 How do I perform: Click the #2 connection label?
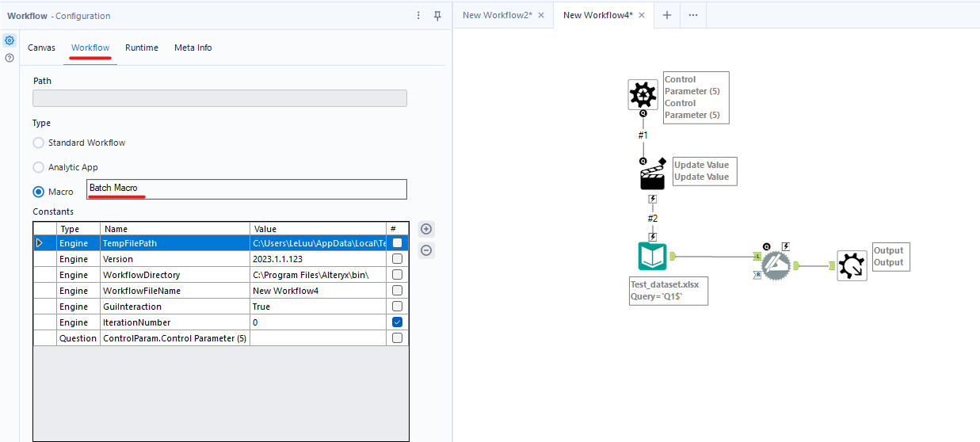point(653,218)
